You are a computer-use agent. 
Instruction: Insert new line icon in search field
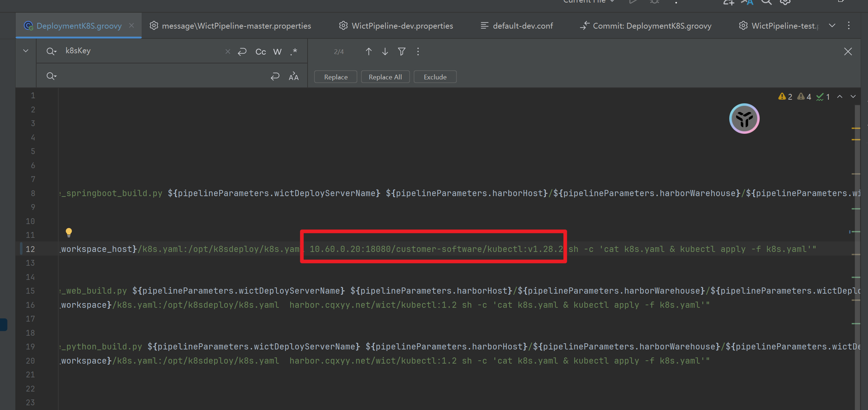242,51
